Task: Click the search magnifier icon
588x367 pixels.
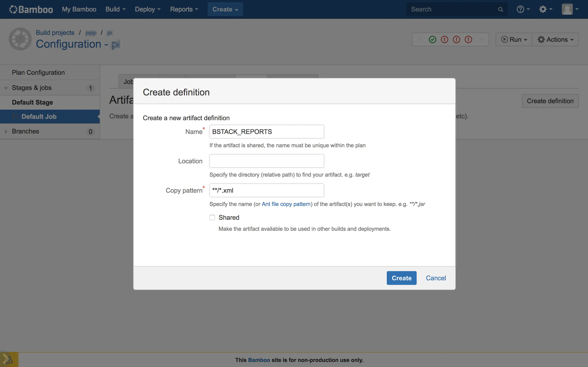Action: (500, 9)
